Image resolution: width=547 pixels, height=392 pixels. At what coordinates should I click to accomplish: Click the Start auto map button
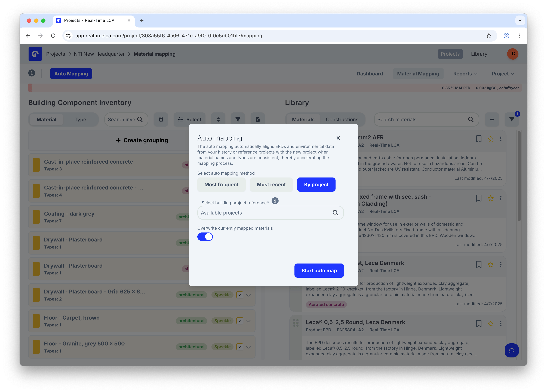tap(319, 270)
